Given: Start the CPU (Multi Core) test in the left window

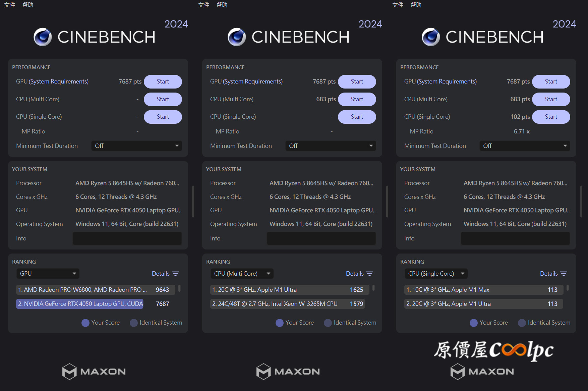Looking at the screenshot, I should coord(163,99).
